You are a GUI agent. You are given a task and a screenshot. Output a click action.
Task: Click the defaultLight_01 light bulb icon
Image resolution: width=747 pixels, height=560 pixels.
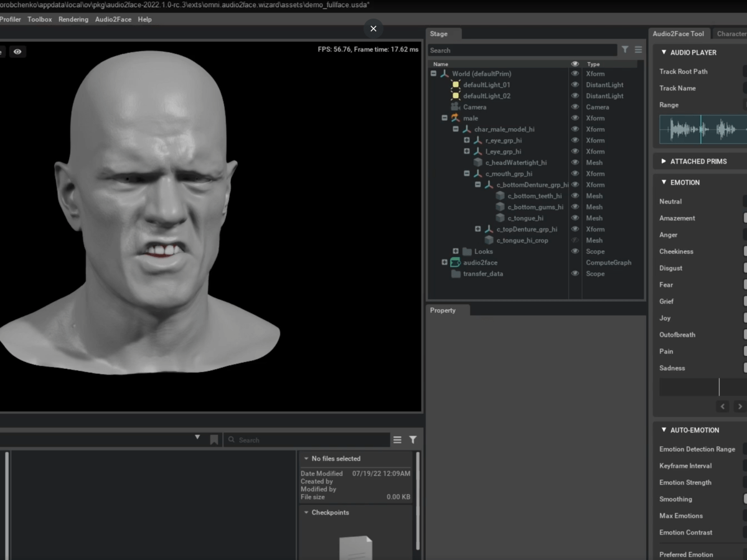click(x=454, y=85)
